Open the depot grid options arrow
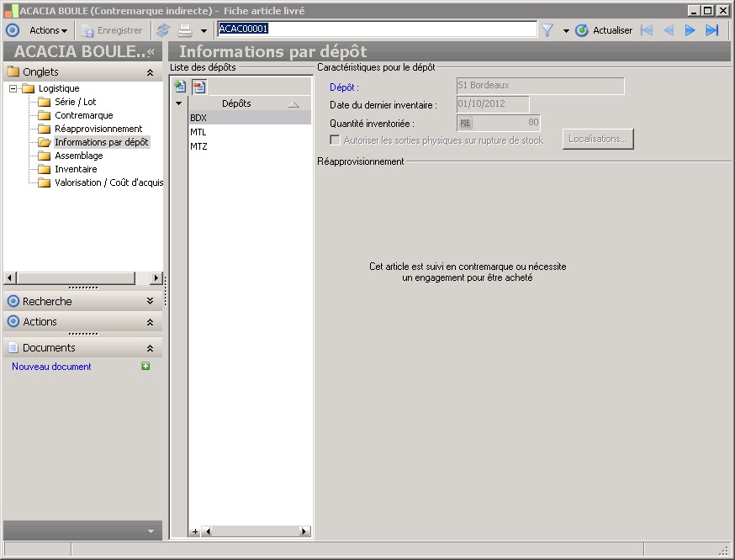735x560 pixels. pyautogui.click(x=178, y=103)
